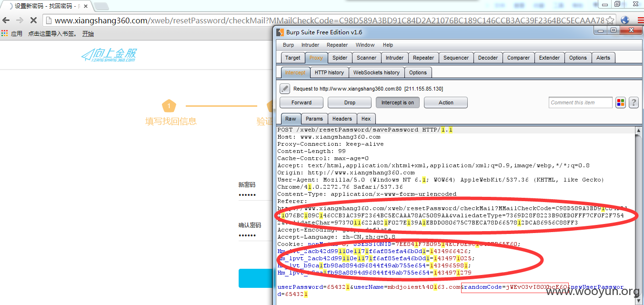
Task: Toggle the Intercept is on button
Action: (398, 102)
